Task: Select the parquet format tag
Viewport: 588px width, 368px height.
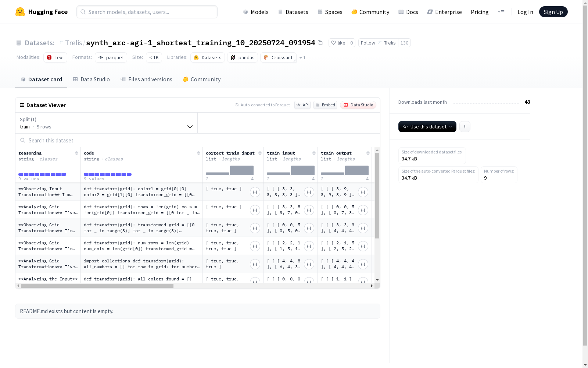Action: 111,57
